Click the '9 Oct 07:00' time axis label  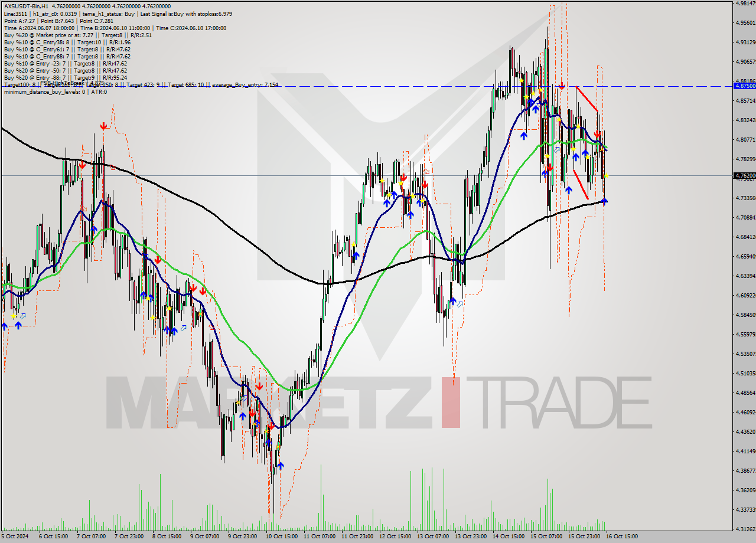point(204,537)
